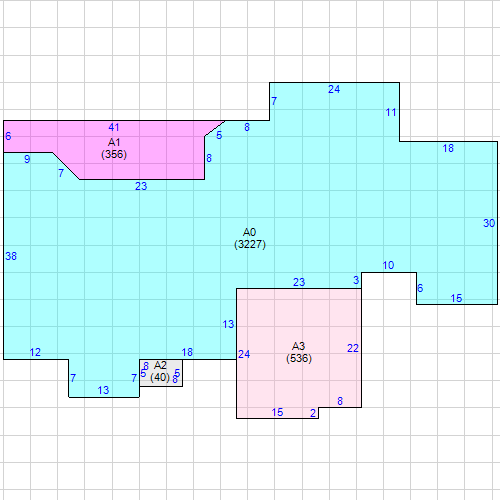Select the A0 (3227) area label

pyautogui.click(x=250, y=238)
